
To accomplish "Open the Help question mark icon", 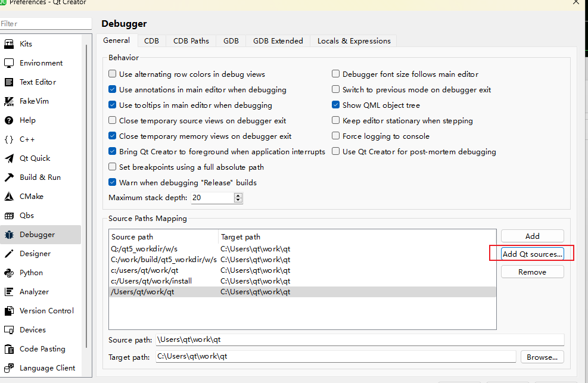I will (x=9, y=120).
